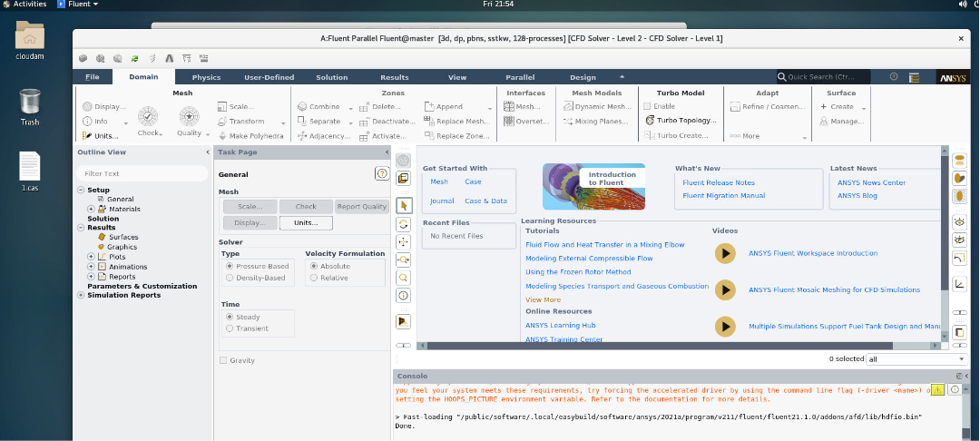
Task: Open mesh Quality tool in ribbon
Action: tap(189, 122)
